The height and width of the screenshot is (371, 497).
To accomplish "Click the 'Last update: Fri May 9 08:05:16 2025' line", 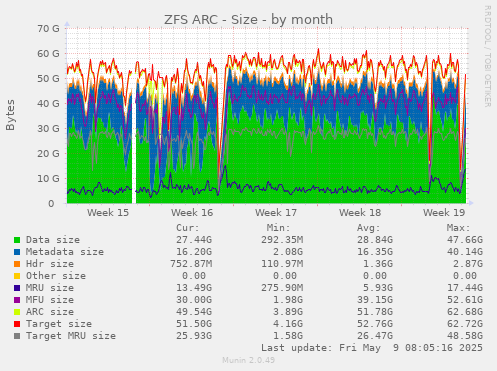I will point(372,348).
